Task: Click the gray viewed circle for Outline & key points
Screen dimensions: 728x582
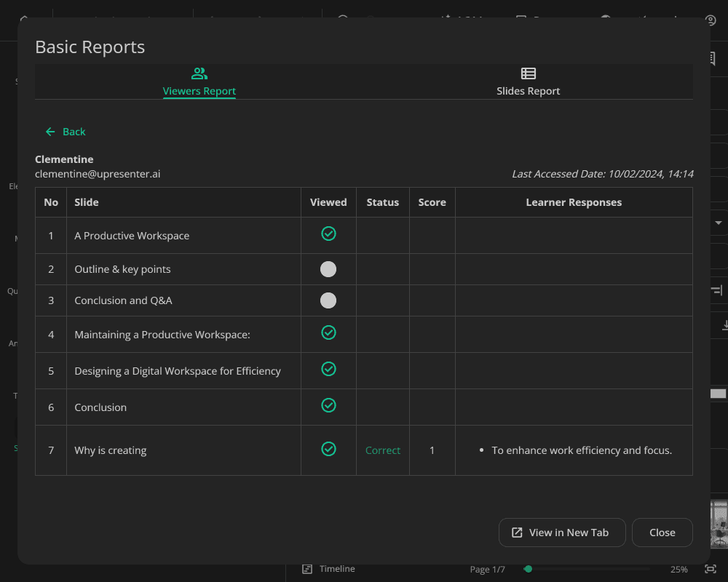Action: point(328,269)
